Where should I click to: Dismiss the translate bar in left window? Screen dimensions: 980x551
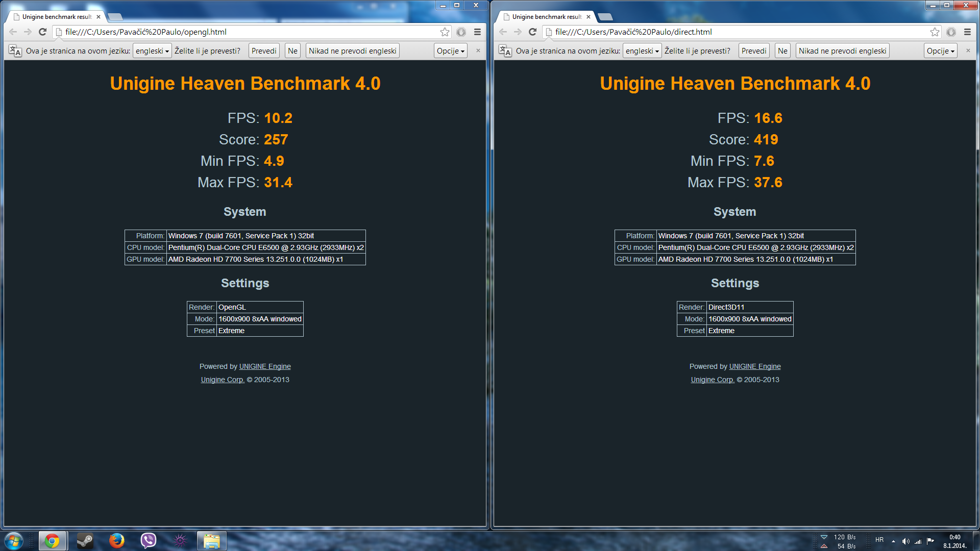click(478, 51)
